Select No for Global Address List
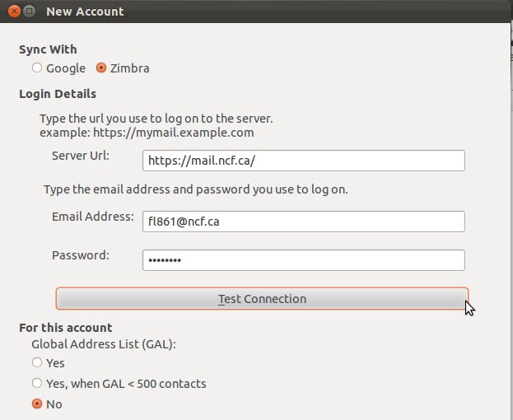Image resolution: width=513 pixels, height=420 pixels. 37,404
